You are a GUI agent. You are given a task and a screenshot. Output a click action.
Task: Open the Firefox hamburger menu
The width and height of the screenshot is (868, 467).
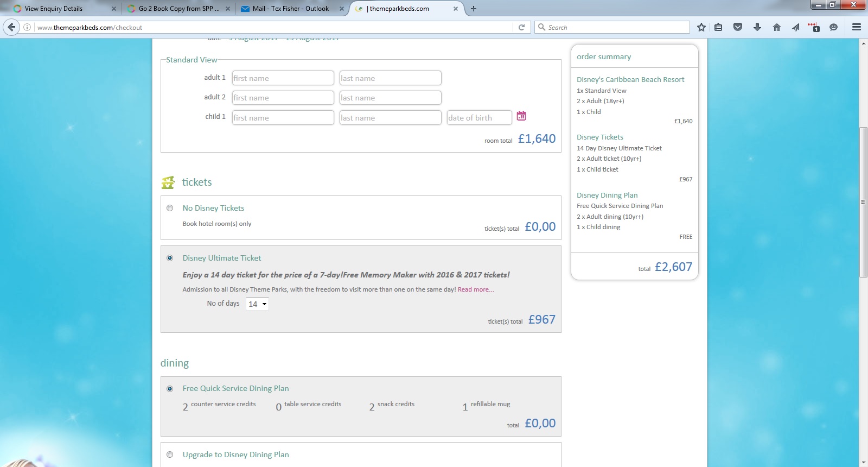[857, 27]
